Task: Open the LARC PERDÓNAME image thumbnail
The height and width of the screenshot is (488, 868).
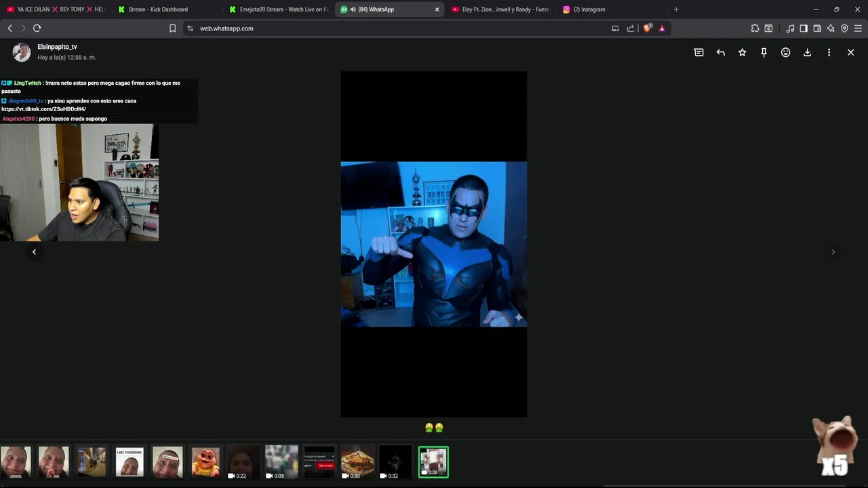Action: (x=130, y=462)
